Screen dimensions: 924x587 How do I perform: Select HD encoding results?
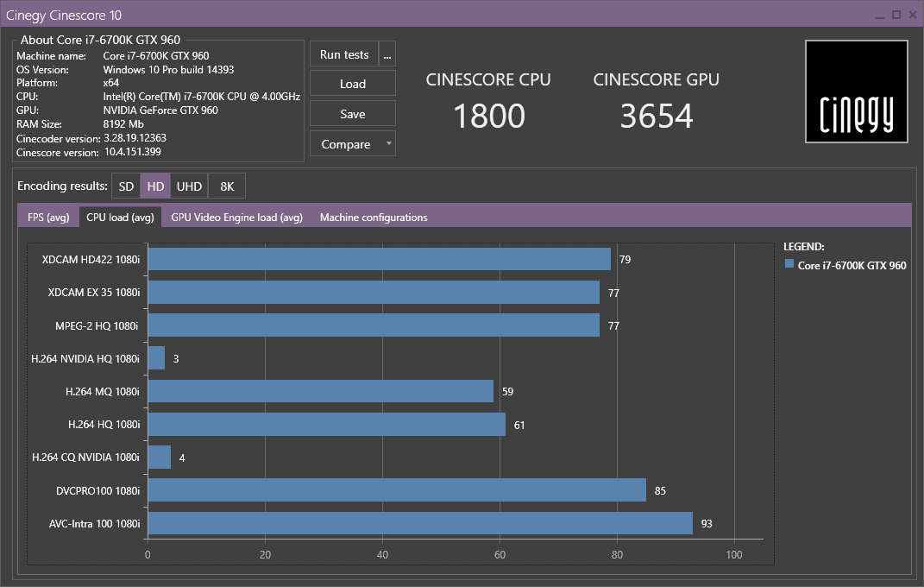coord(155,186)
